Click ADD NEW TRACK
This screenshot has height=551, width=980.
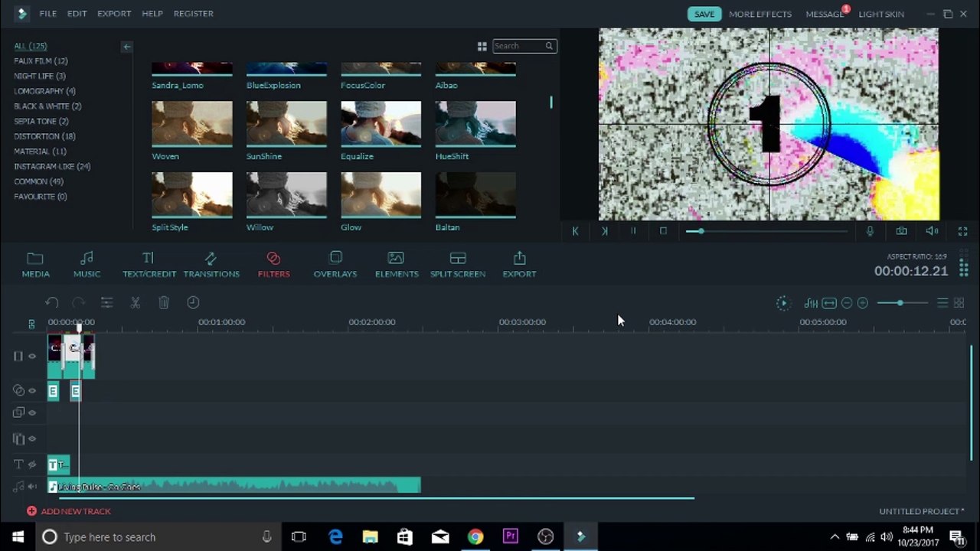(x=69, y=511)
